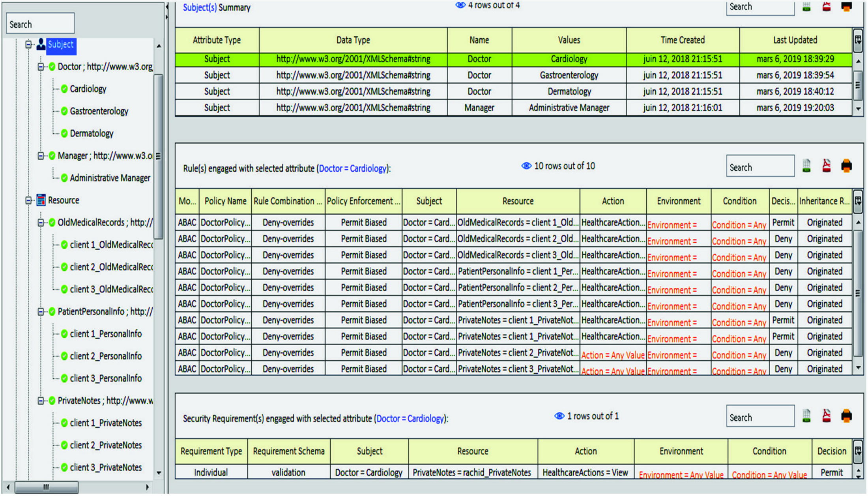Select Dermatology in the subject tree
The image size is (868, 498).
coord(92,133)
